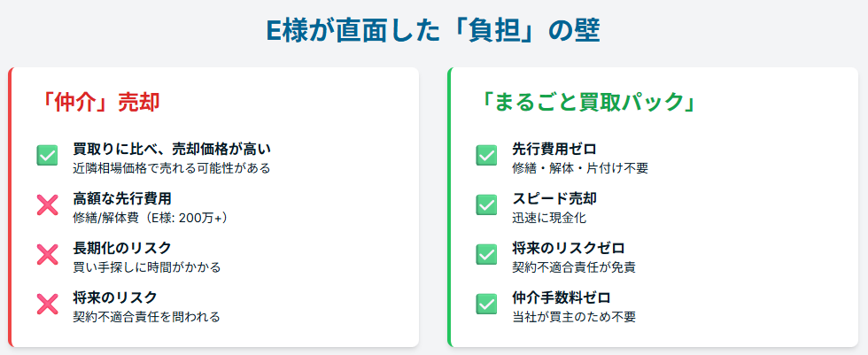Click the green check next to 仲介手数料ゼロ
Viewport: 868px width, 355px height.
tap(486, 305)
